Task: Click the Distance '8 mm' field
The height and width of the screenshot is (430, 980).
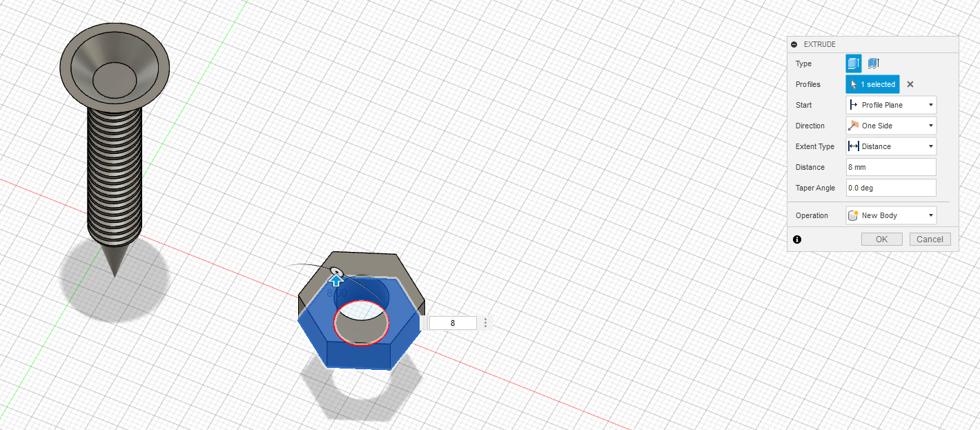Action: pyautogui.click(x=891, y=167)
